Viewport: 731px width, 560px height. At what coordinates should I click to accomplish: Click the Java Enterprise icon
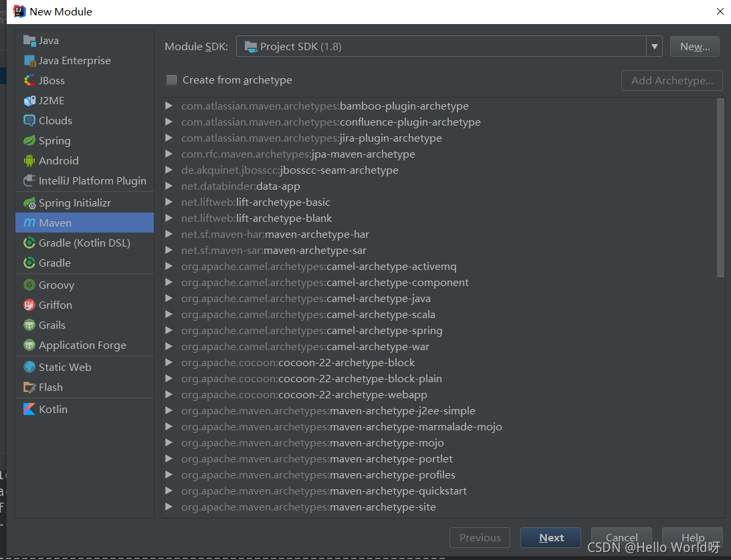tap(29, 61)
